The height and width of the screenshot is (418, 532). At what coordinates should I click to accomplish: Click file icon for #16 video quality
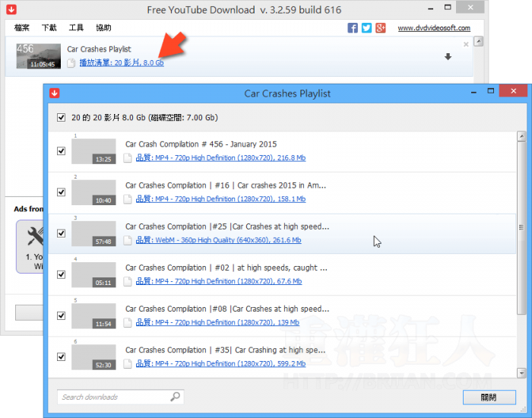(127, 199)
